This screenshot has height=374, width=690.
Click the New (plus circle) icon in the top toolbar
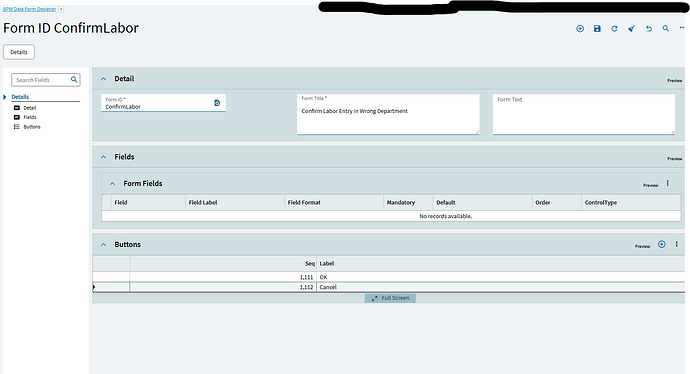click(x=580, y=29)
